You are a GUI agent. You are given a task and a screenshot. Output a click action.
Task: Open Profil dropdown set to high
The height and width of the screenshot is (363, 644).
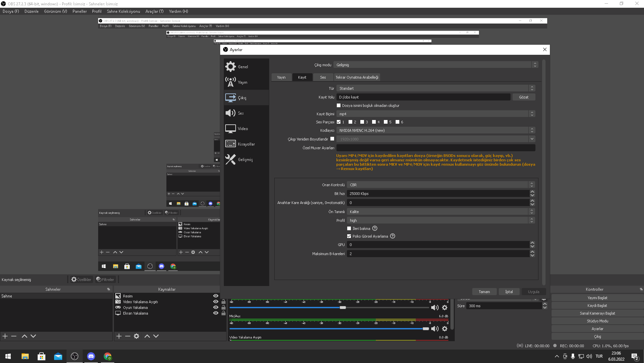coord(441,220)
